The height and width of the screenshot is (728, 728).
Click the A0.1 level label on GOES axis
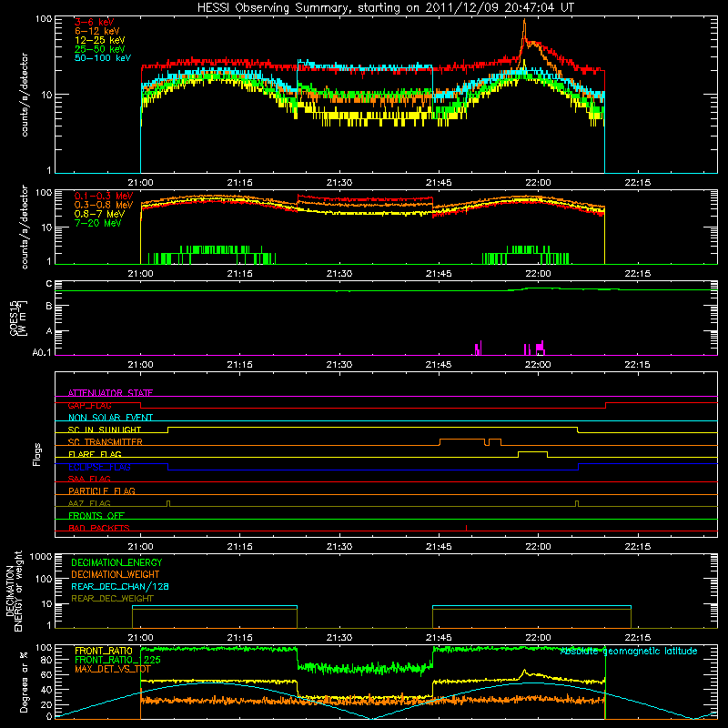pyautogui.click(x=42, y=352)
